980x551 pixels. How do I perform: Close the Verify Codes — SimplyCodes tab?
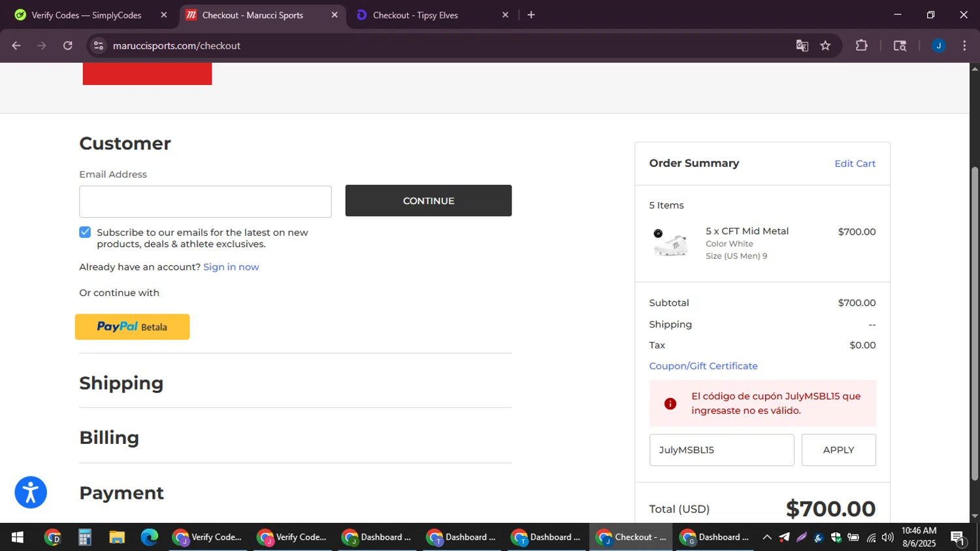[x=164, y=15]
